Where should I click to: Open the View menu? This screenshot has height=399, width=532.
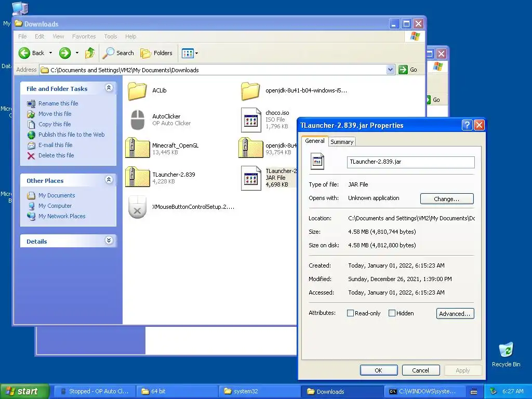[58, 36]
